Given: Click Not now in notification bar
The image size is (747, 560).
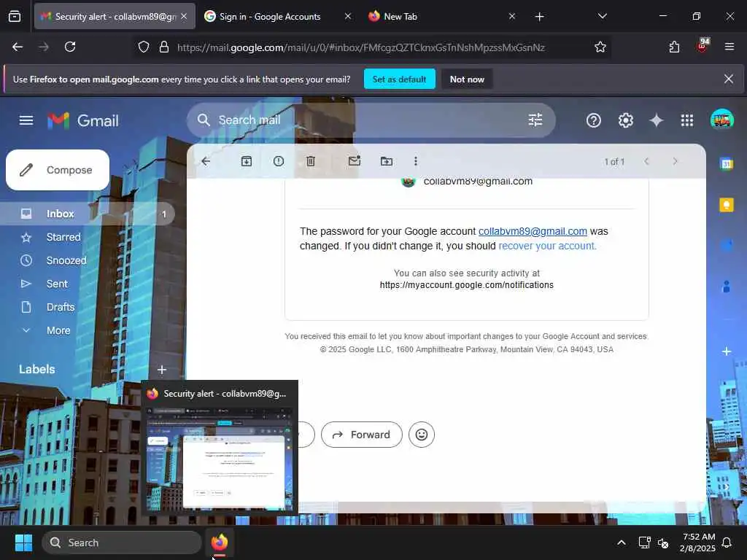Looking at the screenshot, I should point(467,79).
